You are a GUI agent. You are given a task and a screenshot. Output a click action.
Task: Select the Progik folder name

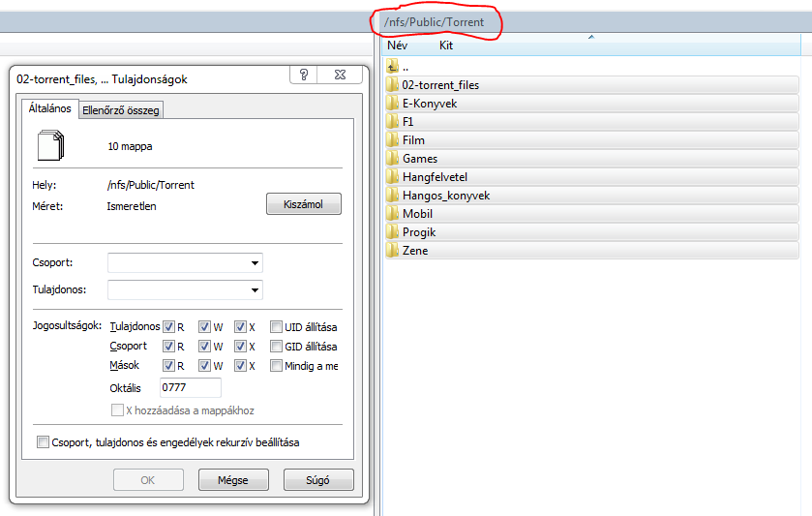(419, 232)
